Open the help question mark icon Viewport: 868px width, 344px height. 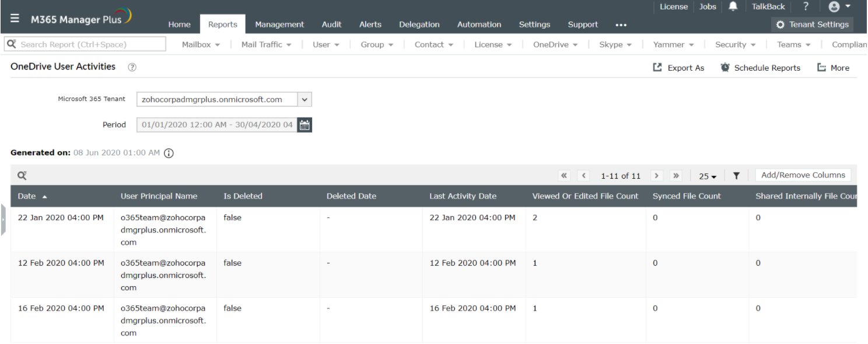coord(806,6)
